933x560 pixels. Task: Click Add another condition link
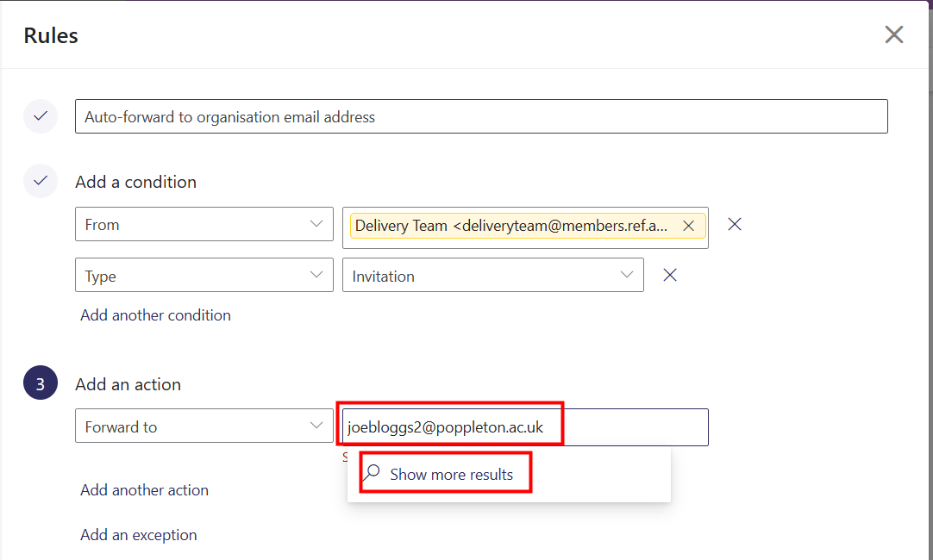(x=155, y=315)
